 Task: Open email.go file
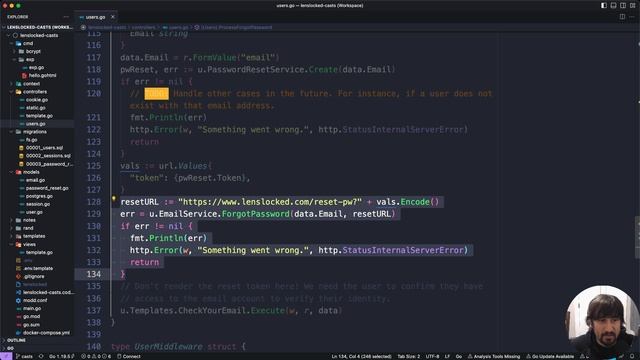[x=36, y=180]
